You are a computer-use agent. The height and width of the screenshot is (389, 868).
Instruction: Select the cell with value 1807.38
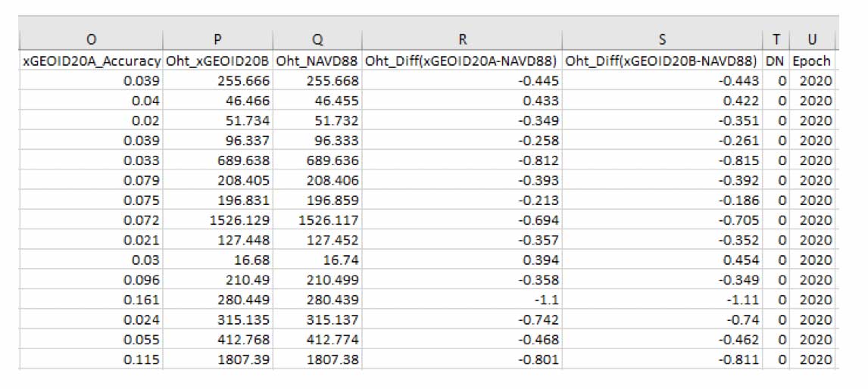point(317,359)
